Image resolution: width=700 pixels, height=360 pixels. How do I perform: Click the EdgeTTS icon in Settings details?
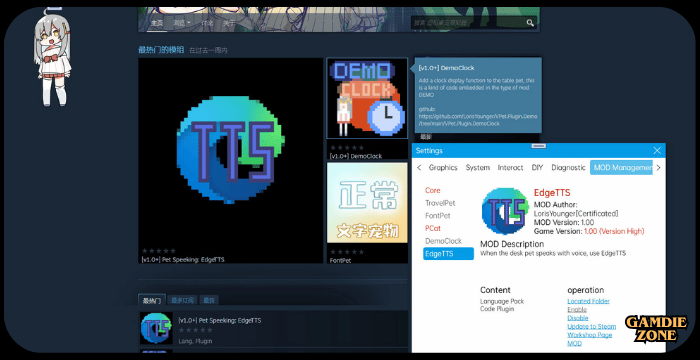(505, 211)
